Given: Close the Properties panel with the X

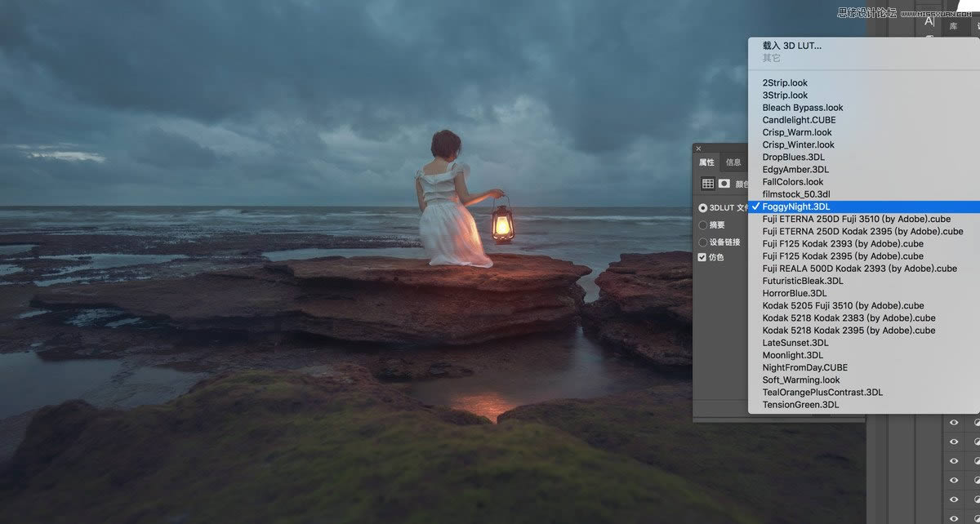Looking at the screenshot, I should 698,149.
